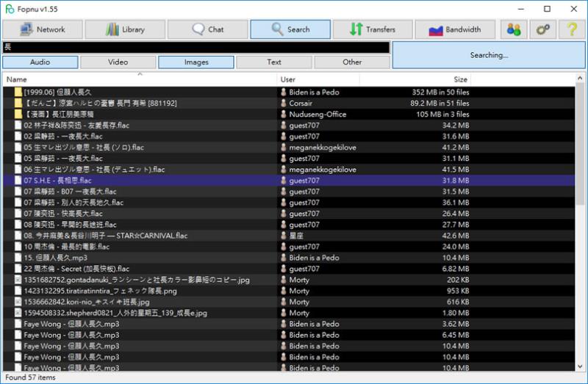The height and width of the screenshot is (384, 588).
Task: Click the scrollbar down arrow
Action: (580, 367)
